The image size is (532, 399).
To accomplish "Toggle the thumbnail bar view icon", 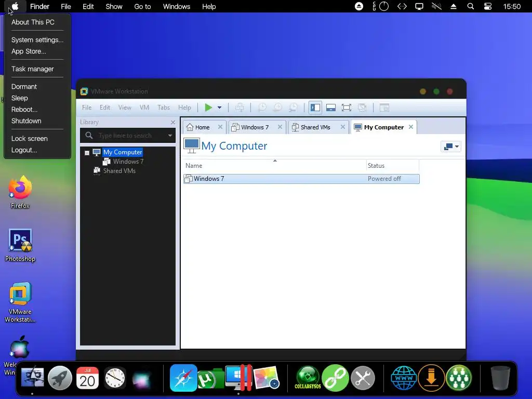I will point(331,108).
